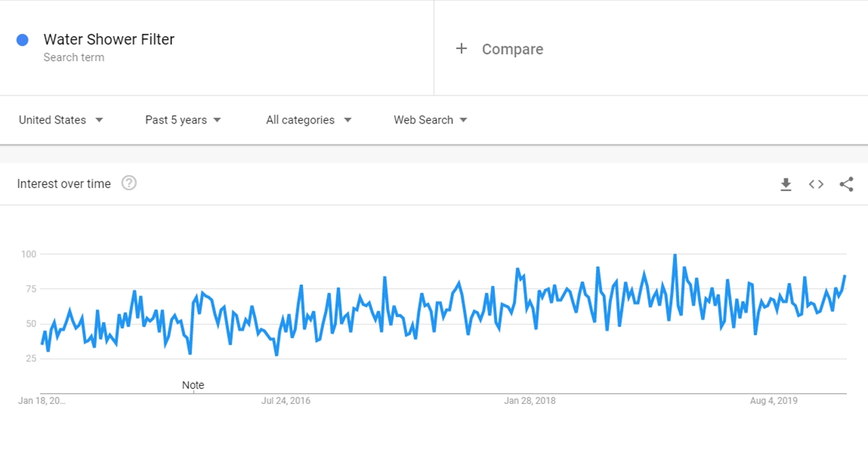Expand the United States region dropdown

[x=61, y=120]
